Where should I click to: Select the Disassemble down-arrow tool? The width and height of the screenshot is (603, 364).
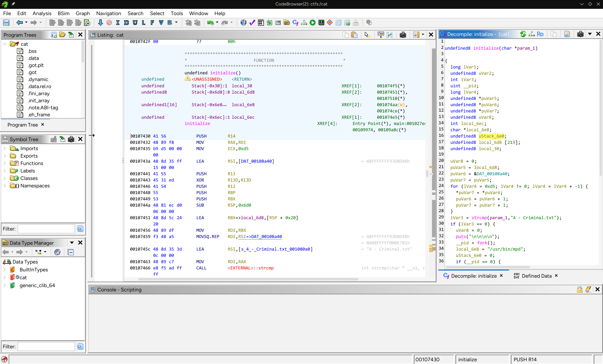coord(101,23)
